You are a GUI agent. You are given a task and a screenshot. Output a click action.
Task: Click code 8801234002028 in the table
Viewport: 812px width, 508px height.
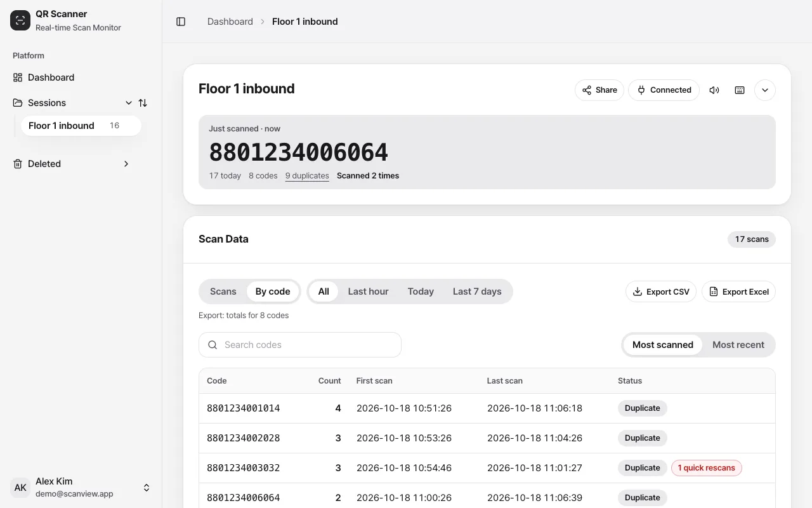[244, 438]
